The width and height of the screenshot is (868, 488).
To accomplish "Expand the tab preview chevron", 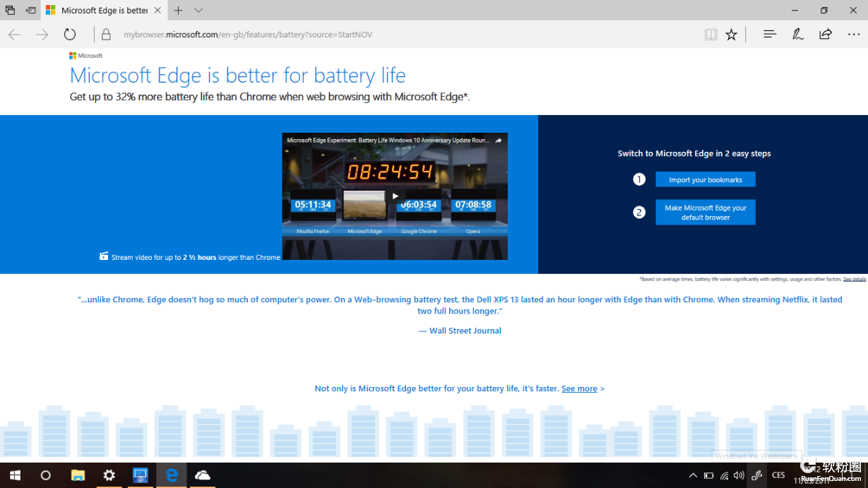I will 198,11.
